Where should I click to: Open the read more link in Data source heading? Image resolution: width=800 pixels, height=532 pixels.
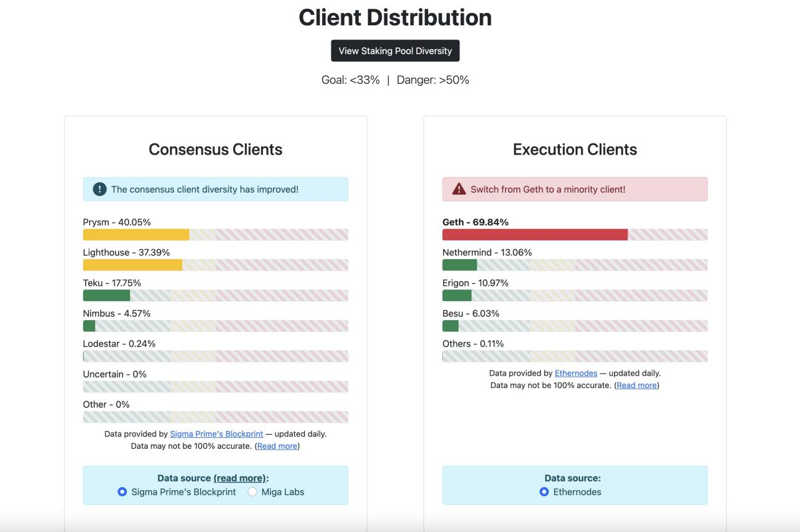pos(240,478)
